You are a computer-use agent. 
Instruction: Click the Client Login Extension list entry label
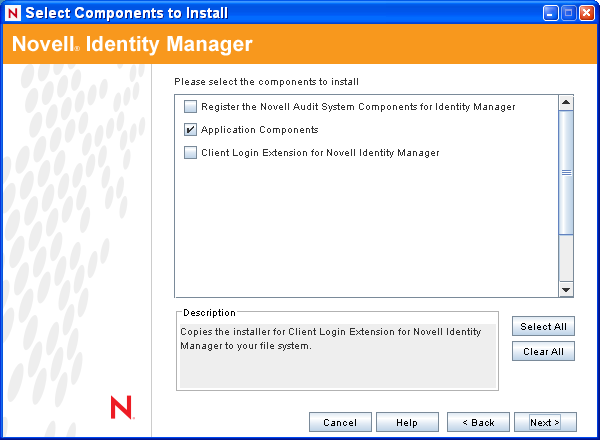coord(320,153)
